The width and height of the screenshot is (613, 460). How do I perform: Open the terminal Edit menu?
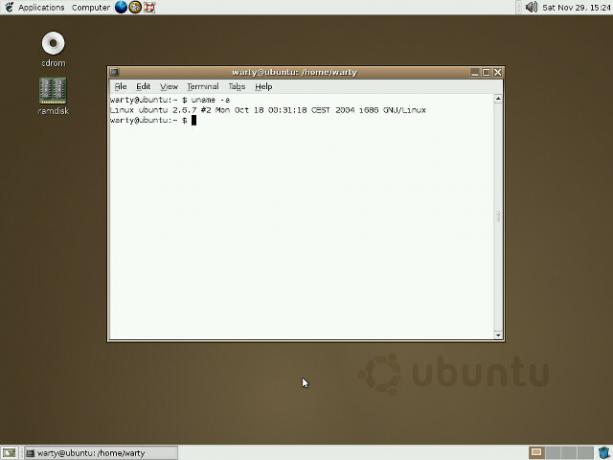(x=143, y=86)
